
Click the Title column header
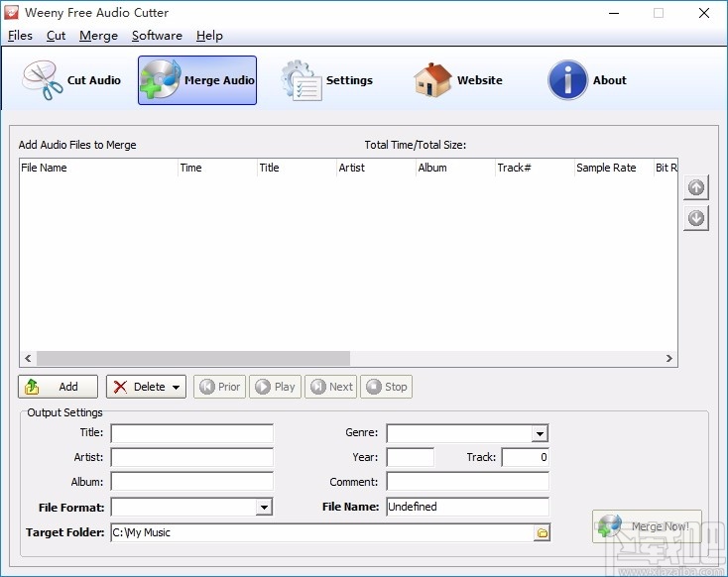click(297, 168)
